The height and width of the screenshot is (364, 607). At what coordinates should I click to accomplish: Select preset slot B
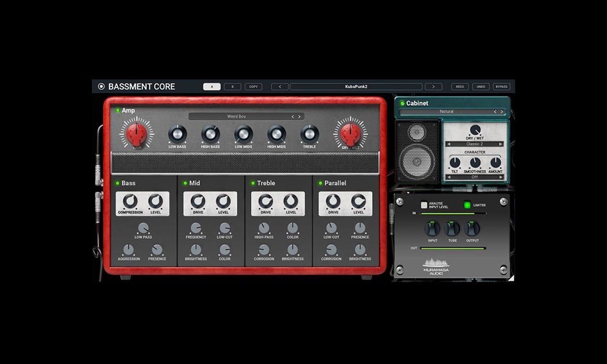click(x=232, y=87)
